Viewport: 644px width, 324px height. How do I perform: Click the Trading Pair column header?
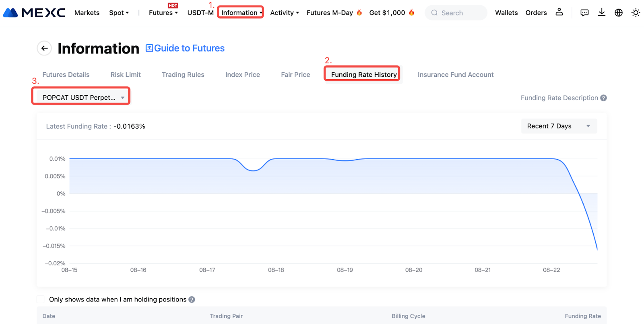226,316
